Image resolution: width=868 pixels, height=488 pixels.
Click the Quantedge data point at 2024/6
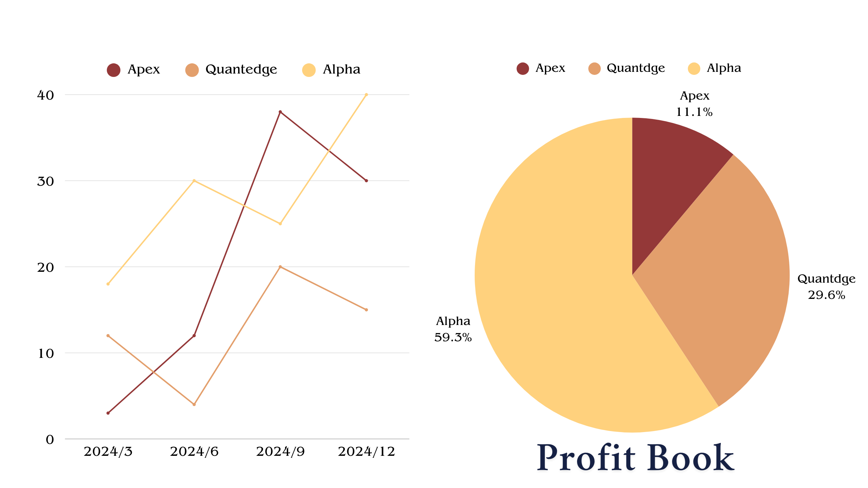tap(194, 404)
